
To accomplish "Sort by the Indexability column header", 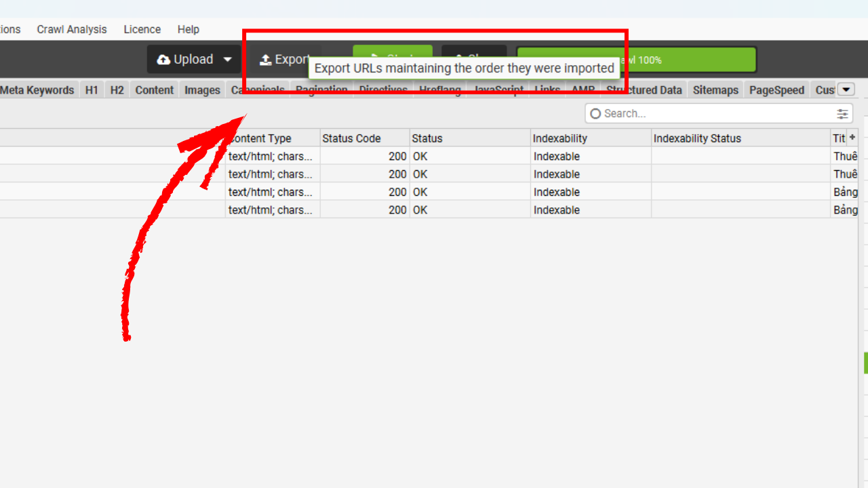I will (560, 138).
